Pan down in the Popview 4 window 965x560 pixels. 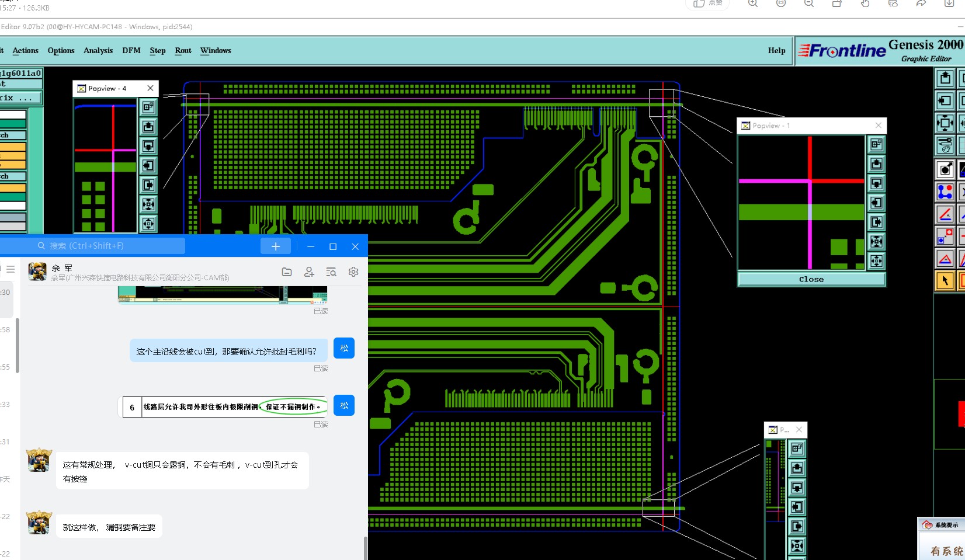(x=148, y=146)
